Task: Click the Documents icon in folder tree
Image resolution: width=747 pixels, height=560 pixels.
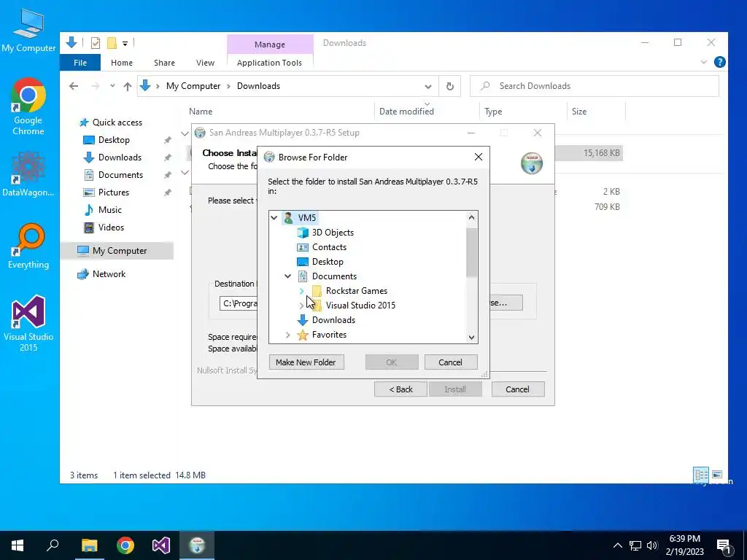Action: pos(303,276)
